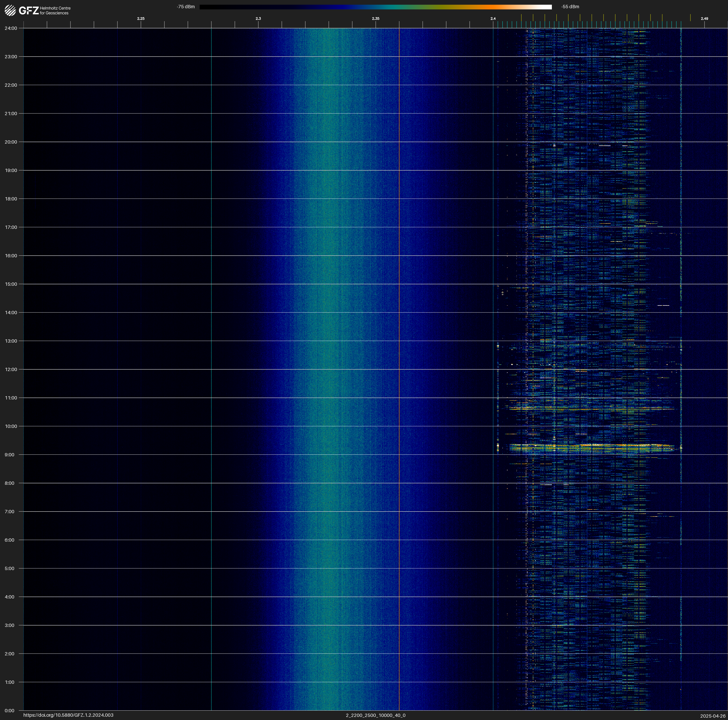Click the 9:00 time axis label
Screen dimensions: 728x720
(x=9, y=455)
